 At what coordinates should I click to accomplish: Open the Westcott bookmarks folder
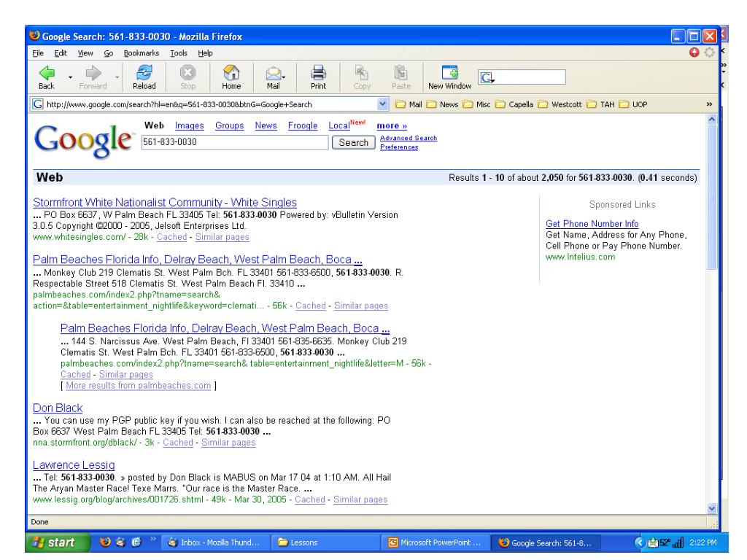click(x=560, y=104)
